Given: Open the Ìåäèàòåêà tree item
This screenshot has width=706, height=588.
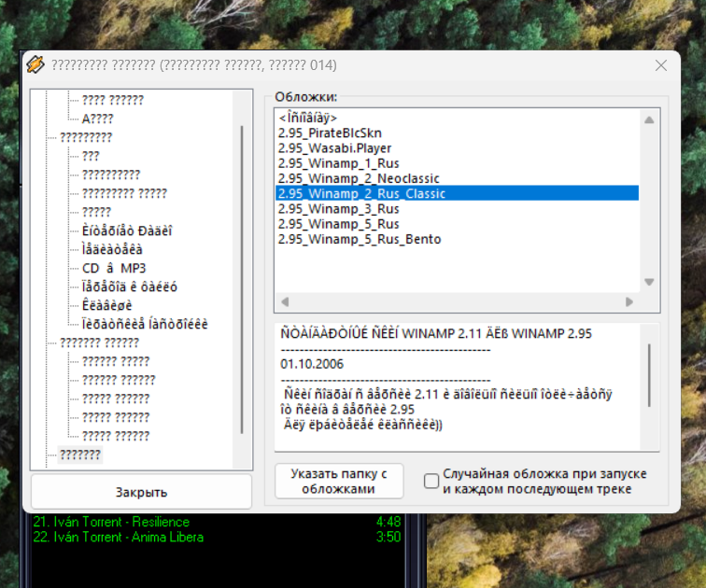Looking at the screenshot, I should [112, 249].
